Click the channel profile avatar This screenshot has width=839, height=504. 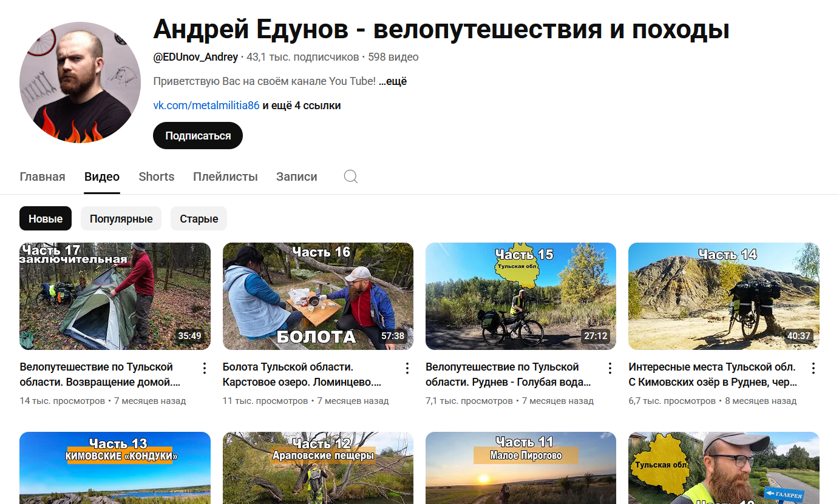coord(80,82)
